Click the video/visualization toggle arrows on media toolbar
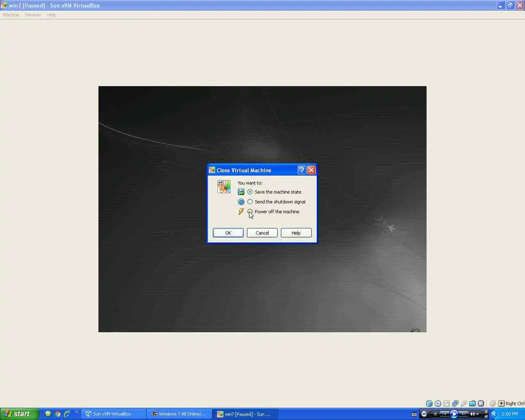Viewport: 525px width, 420px height. (486, 411)
